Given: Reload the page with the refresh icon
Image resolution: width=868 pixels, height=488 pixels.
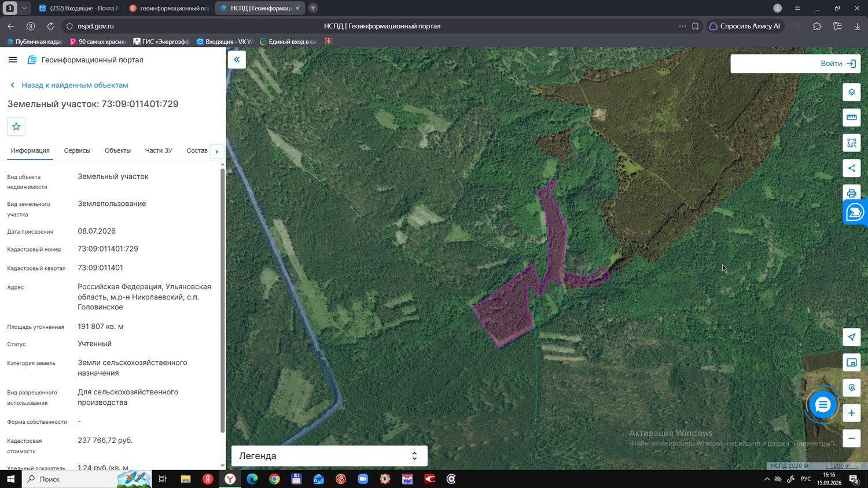Looking at the screenshot, I should [x=50, y=26].
